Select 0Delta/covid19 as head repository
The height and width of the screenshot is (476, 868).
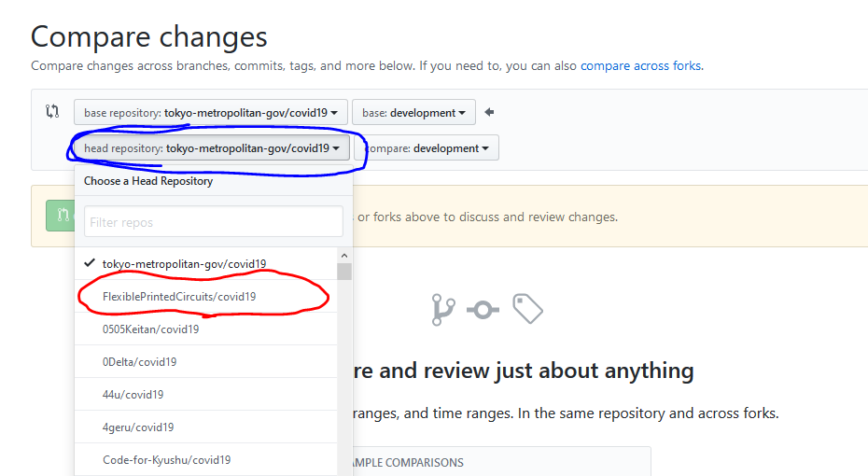coord(139,361)
